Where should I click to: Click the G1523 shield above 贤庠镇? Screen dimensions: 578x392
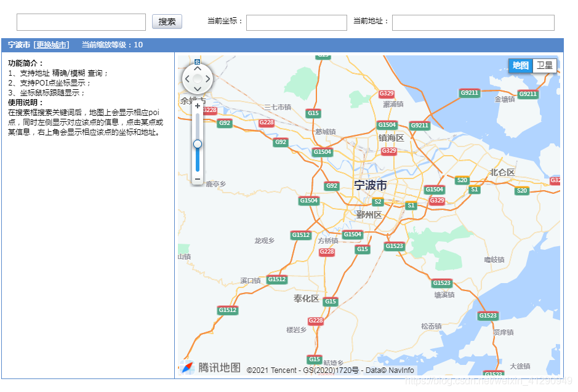click(488, 316)
